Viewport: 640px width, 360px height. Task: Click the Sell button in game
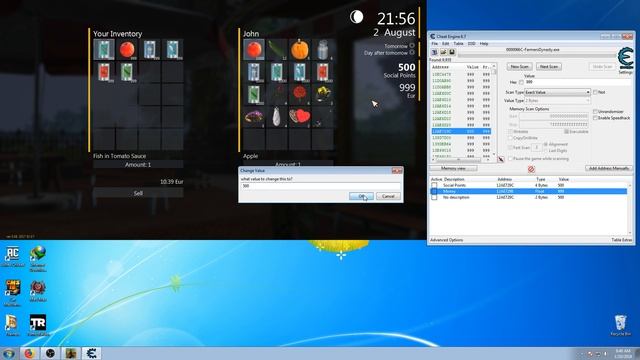(138, 193)
